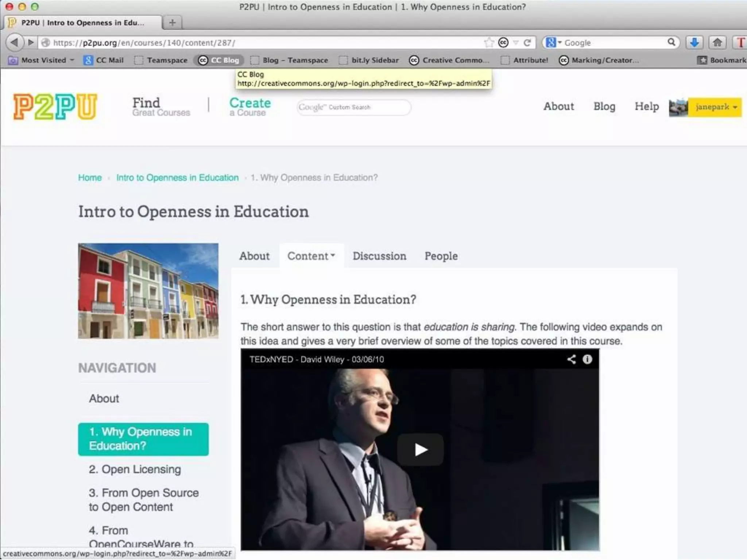Click the page reload icon
Image resolution: width=747 pixels, height=560 pixels.
[x=527, y=43]
